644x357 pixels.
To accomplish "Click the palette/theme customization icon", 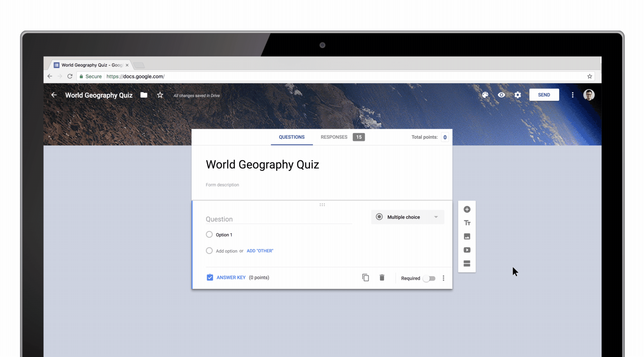I will click(484, 95).
